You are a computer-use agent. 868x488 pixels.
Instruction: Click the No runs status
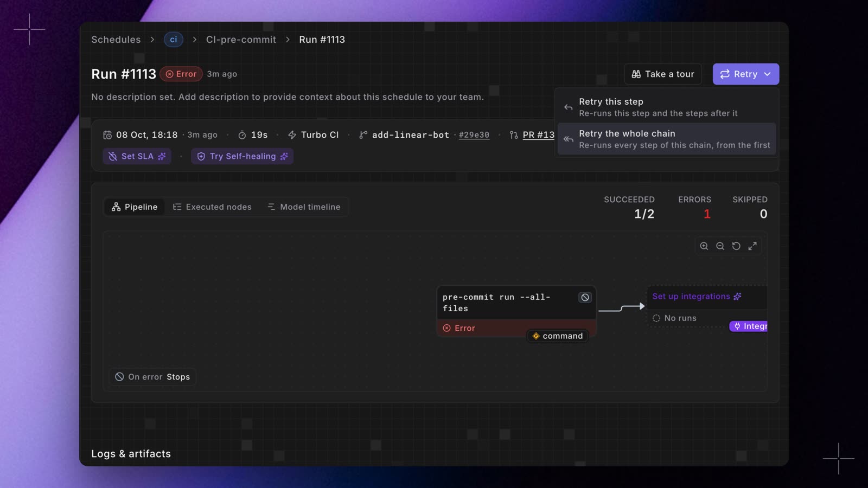[x=674, y=318]
